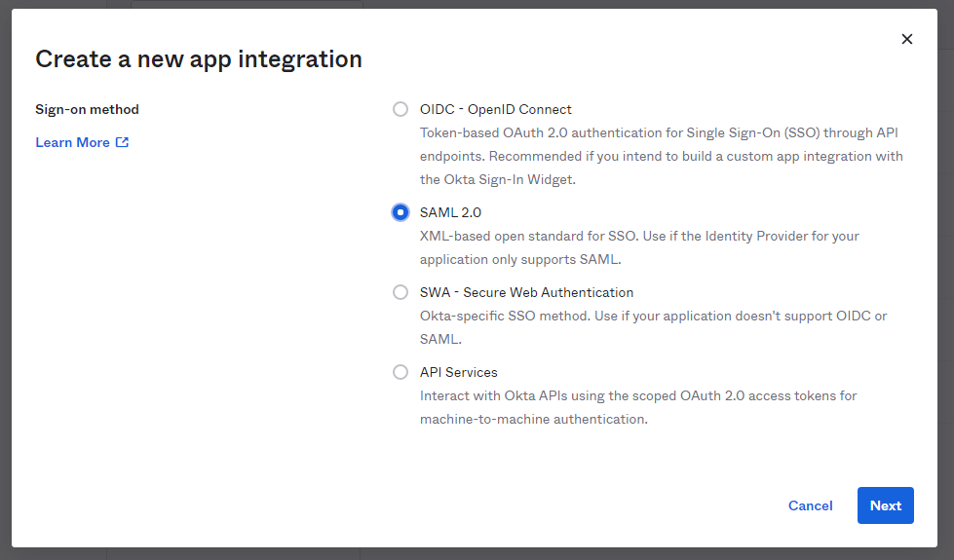Click the external-link icon beside Learn More
954x560 pixels.
tap(122, 142)
